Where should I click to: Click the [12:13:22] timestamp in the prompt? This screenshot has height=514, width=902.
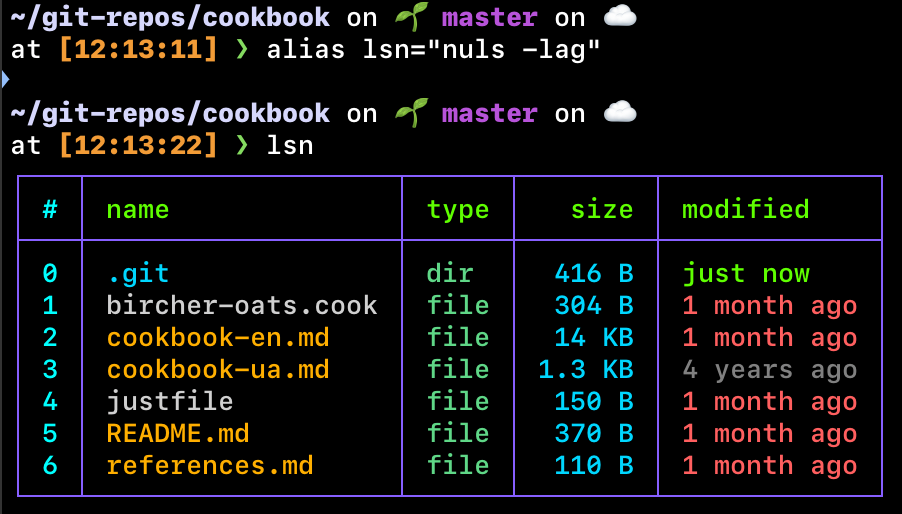point(138,146)
